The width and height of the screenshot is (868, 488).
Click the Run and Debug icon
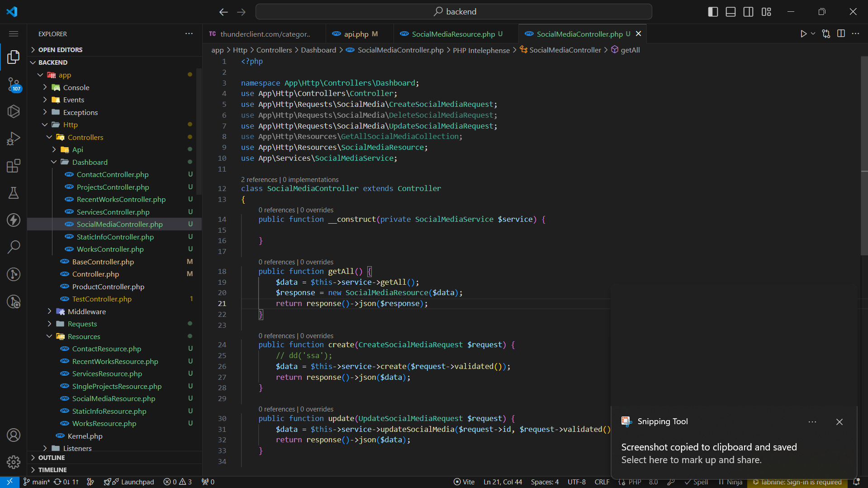[14, 139]
